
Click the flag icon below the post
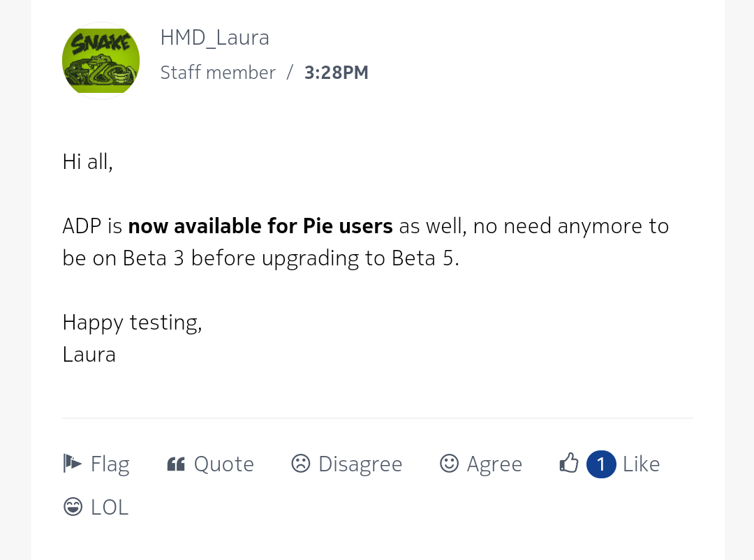point(73,464)
